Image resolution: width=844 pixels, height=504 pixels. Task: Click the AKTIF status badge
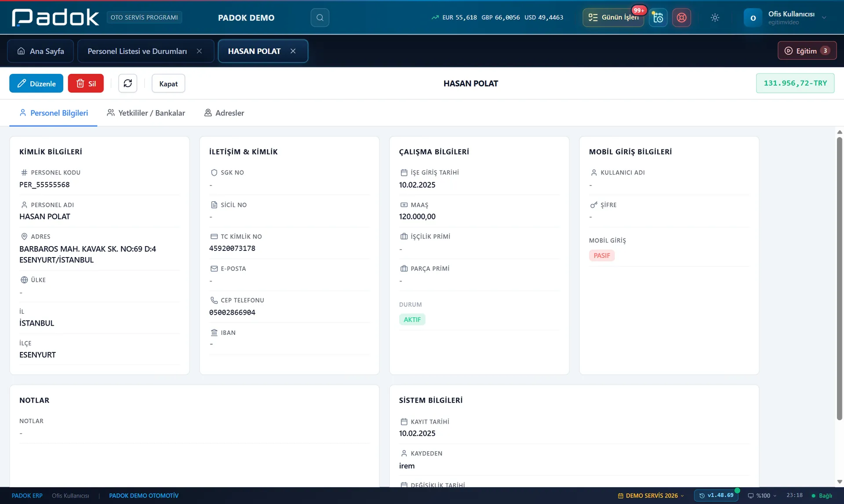pos(412,319)
